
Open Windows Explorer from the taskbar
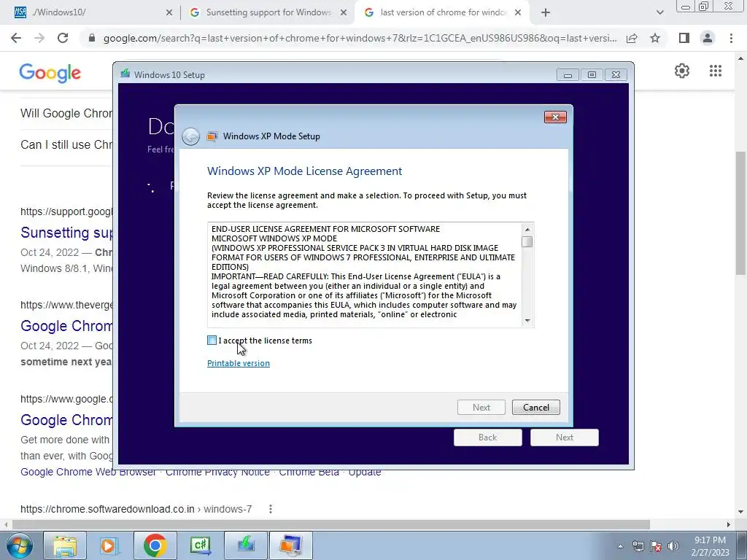(65, 545)
